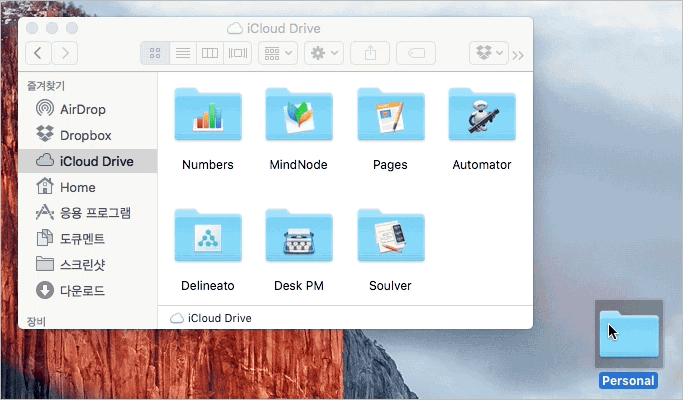Viewport: 683px width, 400px height.
Task: Switch to list view
Action: (x=183, y=53)
